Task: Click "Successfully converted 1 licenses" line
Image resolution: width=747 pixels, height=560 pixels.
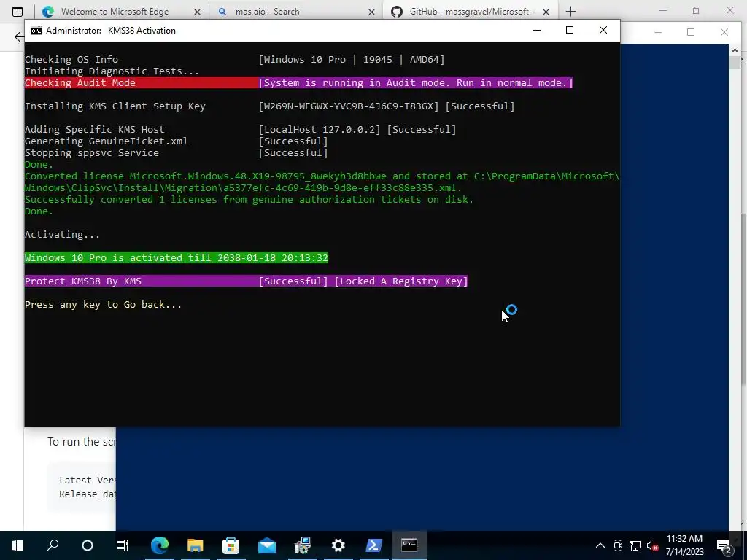Action: point(249,200)
